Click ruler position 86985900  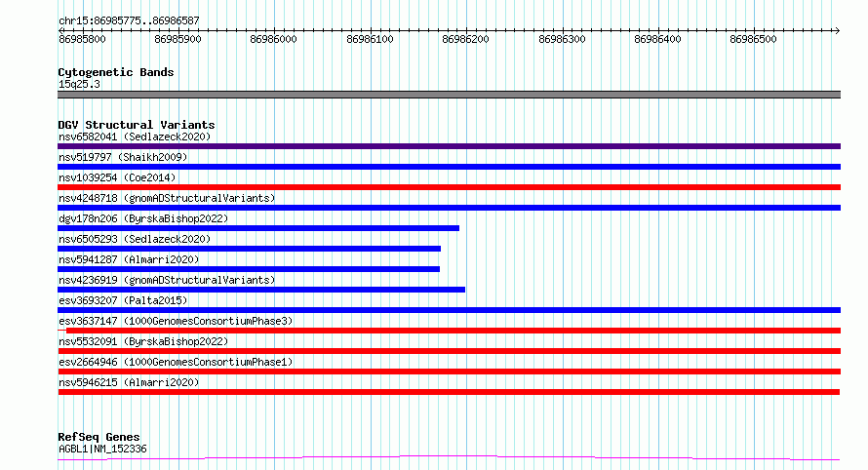pos(178,39)
